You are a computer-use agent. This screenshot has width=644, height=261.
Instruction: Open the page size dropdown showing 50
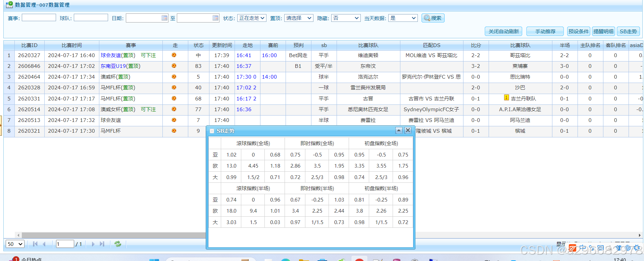15,244
